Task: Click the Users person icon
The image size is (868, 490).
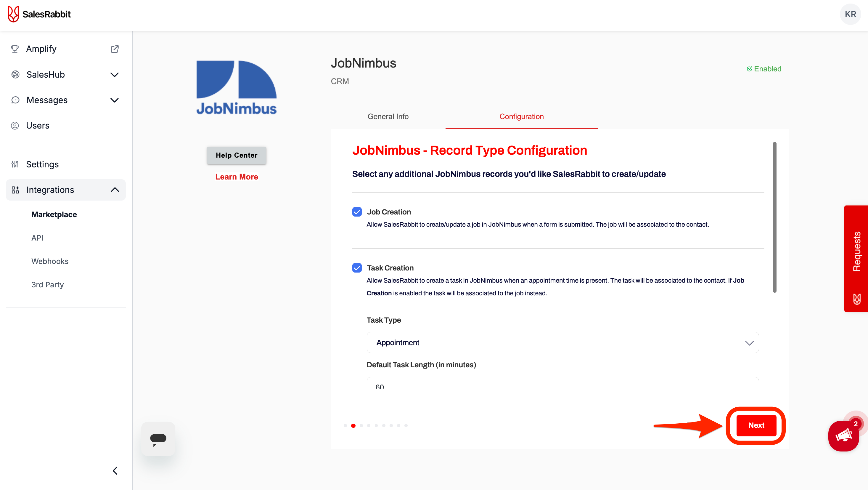Action: coord(15,125)
